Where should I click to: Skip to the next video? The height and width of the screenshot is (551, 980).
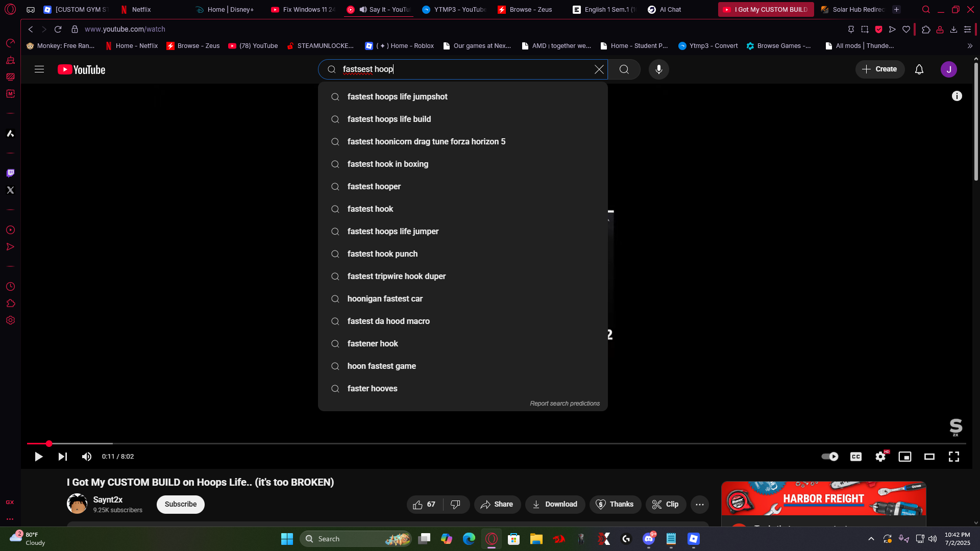click(x=63, y=457)
